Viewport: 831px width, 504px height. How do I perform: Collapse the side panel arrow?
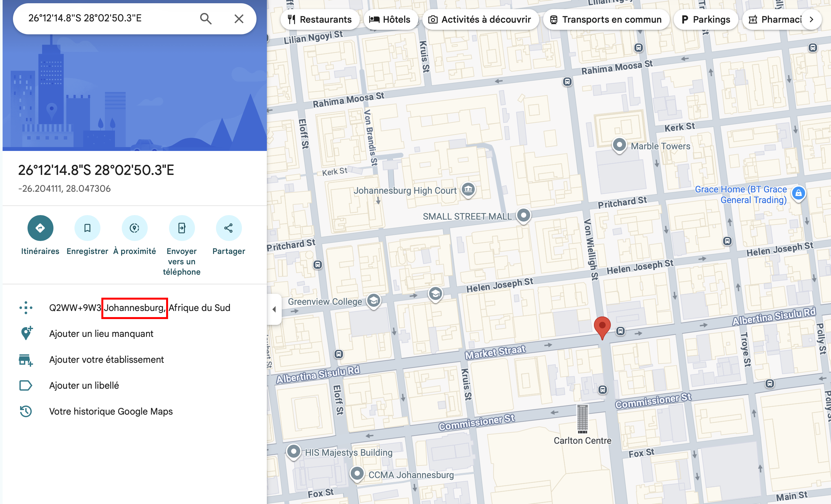click(274, 309)
